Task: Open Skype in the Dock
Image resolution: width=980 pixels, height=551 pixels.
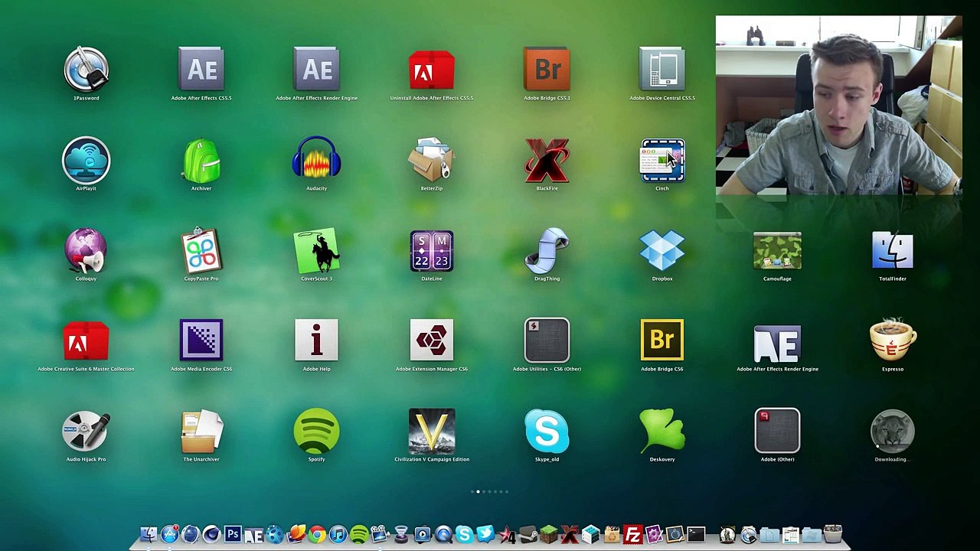Action: pos(464,534)
